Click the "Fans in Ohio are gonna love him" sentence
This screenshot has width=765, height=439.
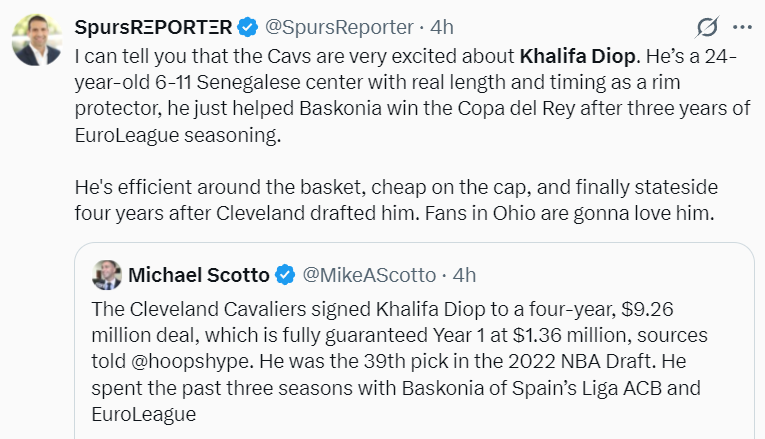pos(569,213)
